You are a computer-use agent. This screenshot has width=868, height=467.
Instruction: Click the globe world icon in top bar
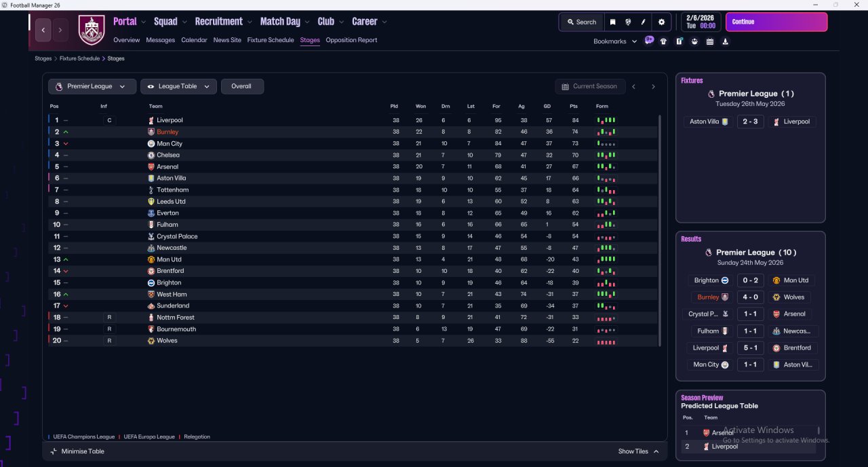tap(628, 22)
